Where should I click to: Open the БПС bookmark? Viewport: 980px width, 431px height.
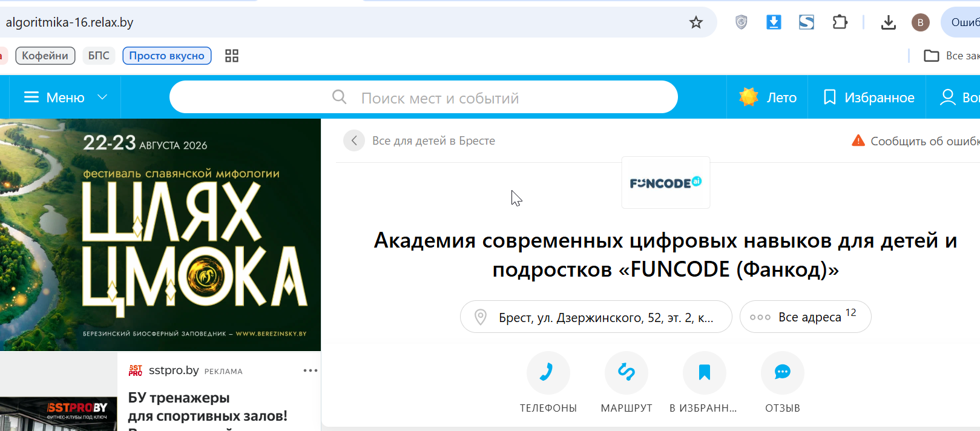(99, 56)
